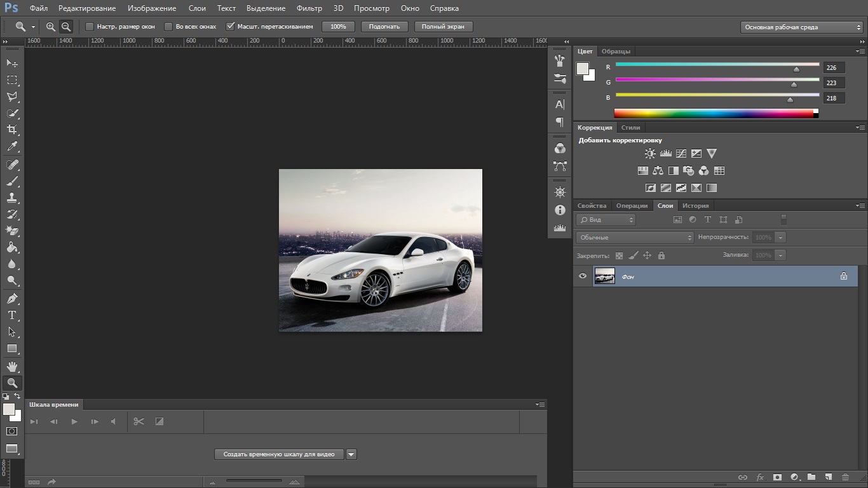868x488 pixels.
Task: Create a new layer via the layers footer icon
Action: point(828,477)
